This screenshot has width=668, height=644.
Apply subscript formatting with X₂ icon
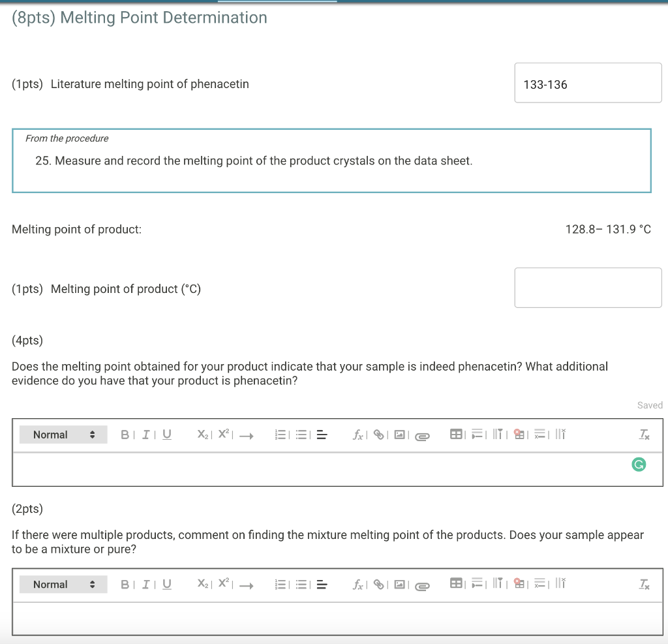point(203,434)
